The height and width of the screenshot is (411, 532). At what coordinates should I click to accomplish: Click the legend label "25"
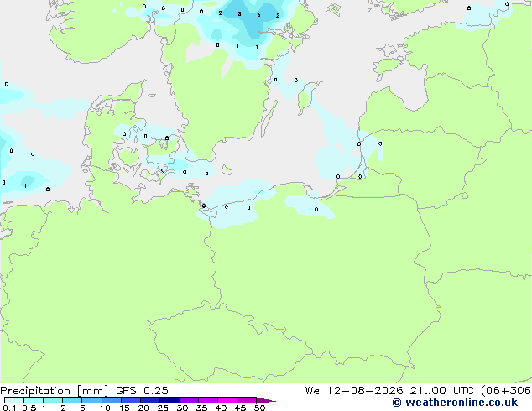[x=163, y=408]
